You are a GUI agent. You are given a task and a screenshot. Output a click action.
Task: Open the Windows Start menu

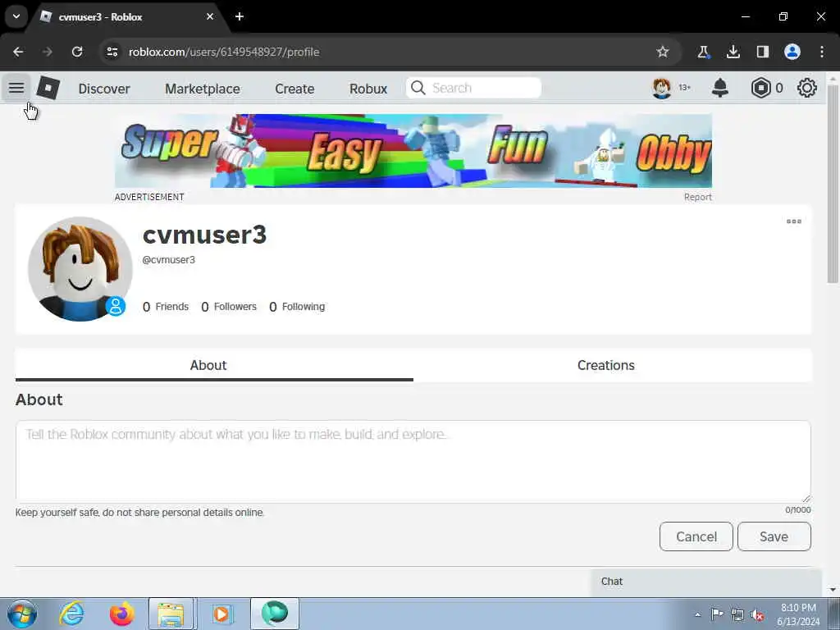click(x=22, y=614)
